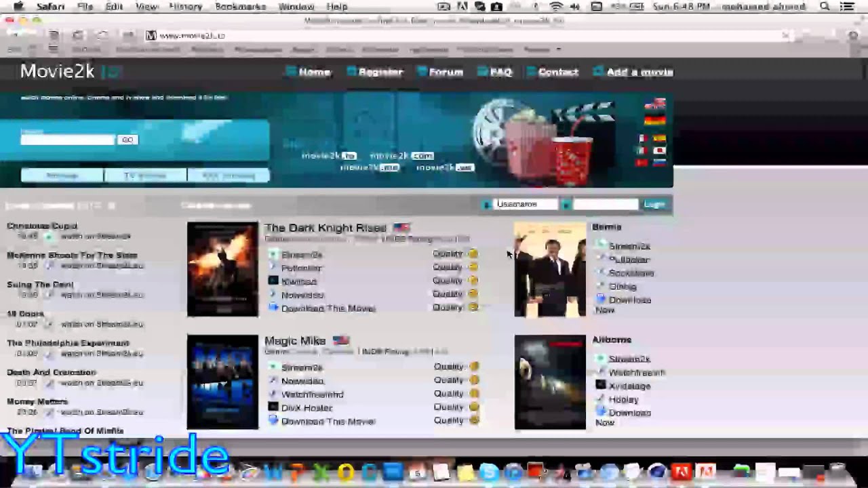Open the Magic Mike title link
Viewport: 868px width, 488px height.
(x=295, y=340)
